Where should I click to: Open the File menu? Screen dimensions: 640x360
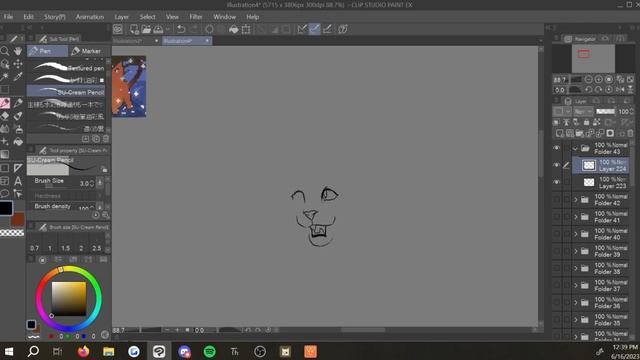(8, 17)
